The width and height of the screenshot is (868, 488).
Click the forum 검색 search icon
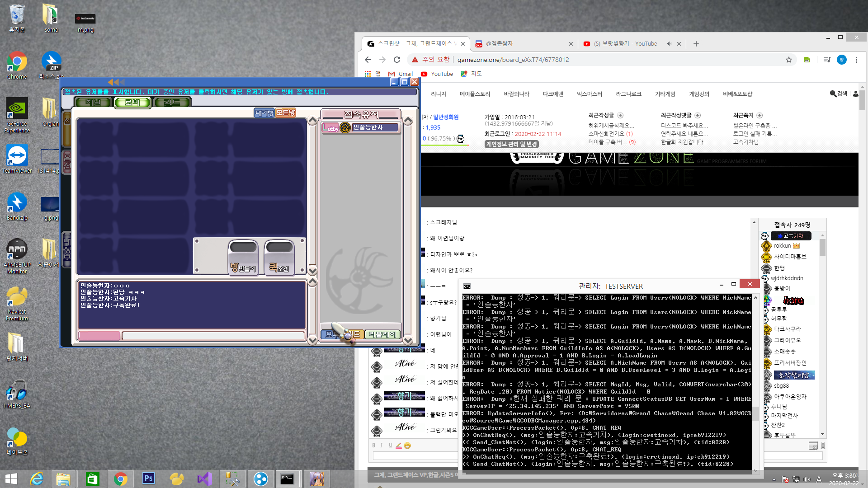click(x=833, y=94)
